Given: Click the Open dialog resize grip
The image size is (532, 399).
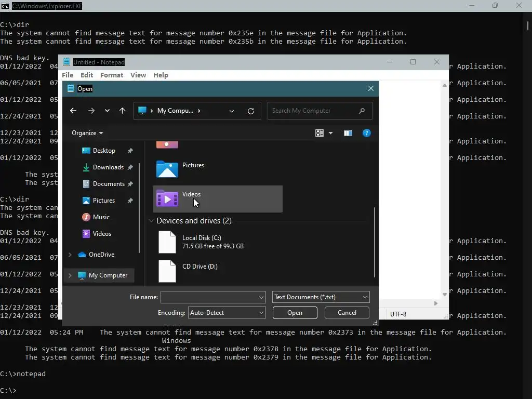Looking at the screenshot, I should coord(375,323).
